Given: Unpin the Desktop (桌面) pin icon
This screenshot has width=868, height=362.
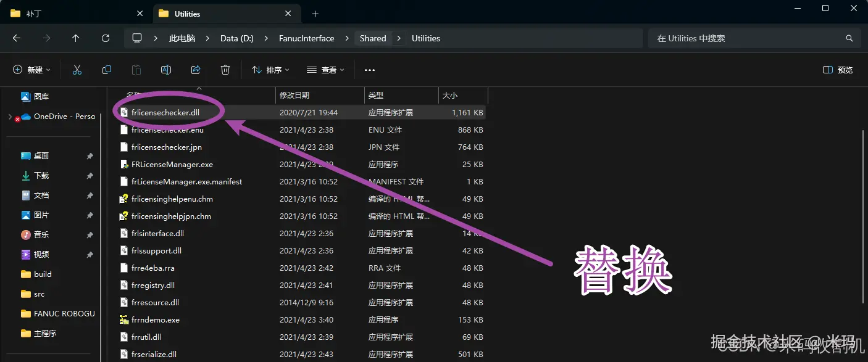Looking at the screenshot, I should point(90,156).
